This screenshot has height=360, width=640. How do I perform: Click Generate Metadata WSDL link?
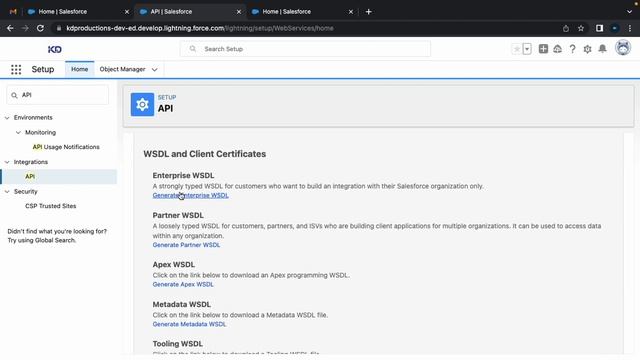[x=189, y=324]
